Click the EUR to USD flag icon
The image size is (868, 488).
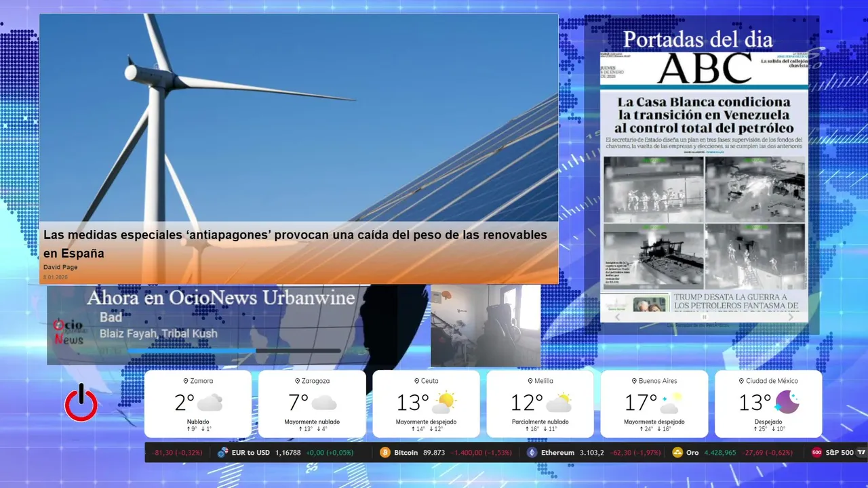pyautogui.click(x=222, y=453)
